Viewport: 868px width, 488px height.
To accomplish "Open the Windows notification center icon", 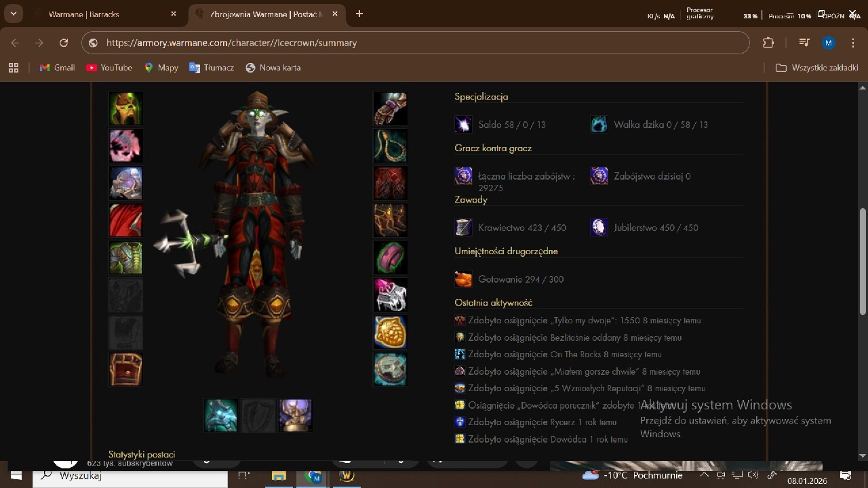I will coord(846,475).
